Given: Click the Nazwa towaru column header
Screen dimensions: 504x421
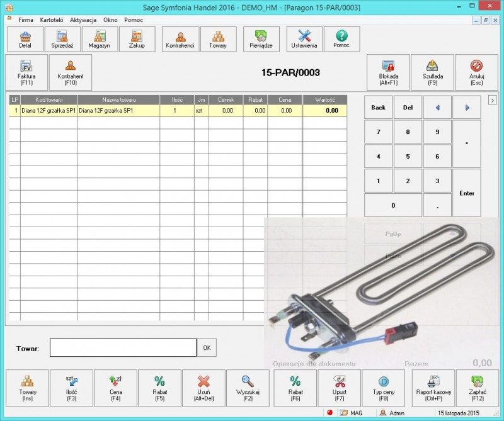Looking at the screenshot, I should click(x=118, y=100).
